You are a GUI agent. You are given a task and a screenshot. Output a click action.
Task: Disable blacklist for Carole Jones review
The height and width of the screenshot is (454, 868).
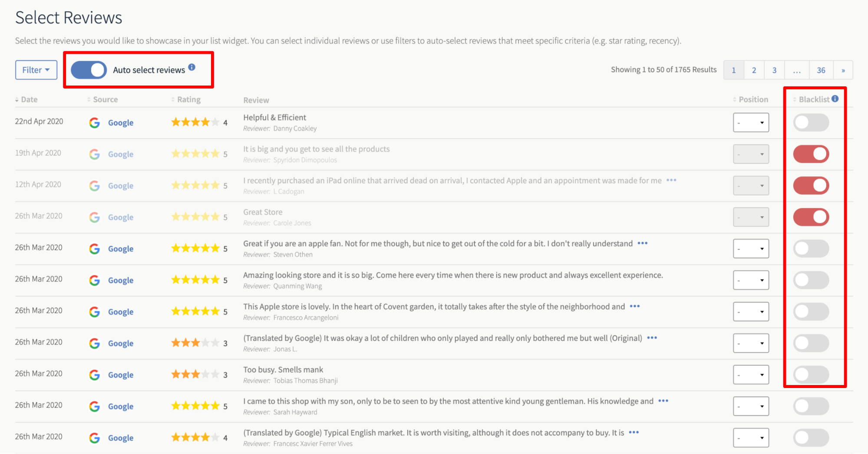pyautogui.click(x=811, y=217)
